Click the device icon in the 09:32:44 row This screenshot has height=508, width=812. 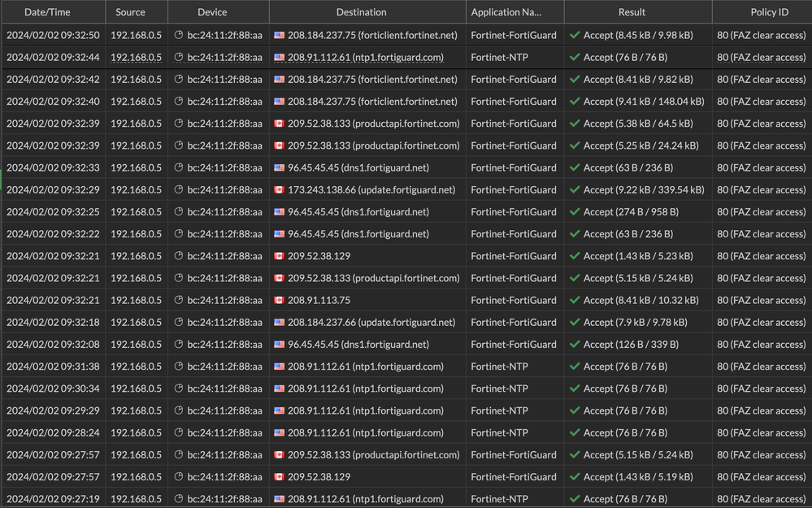(179, 58)
